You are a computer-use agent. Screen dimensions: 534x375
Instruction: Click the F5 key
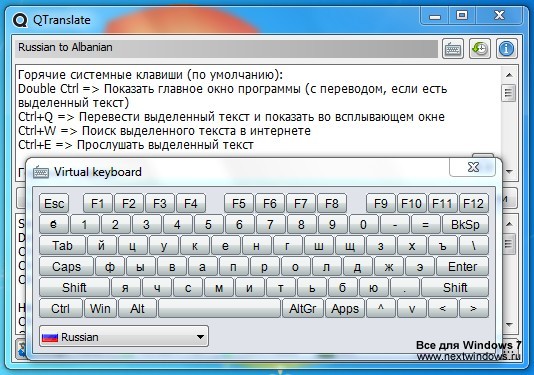tap(239, 204)
